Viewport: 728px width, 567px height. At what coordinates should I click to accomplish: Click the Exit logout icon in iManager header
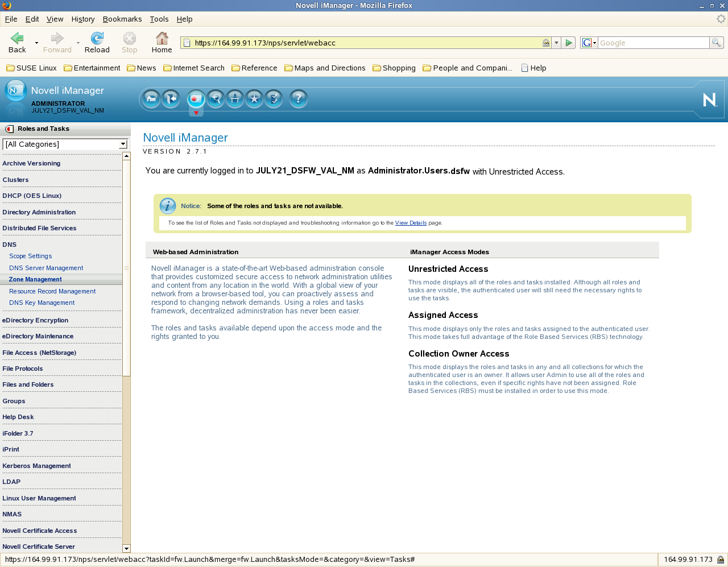click(171, 99)
